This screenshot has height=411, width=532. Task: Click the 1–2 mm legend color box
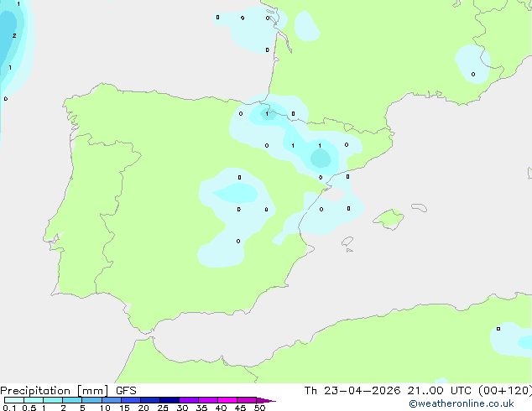click(53, 400)
